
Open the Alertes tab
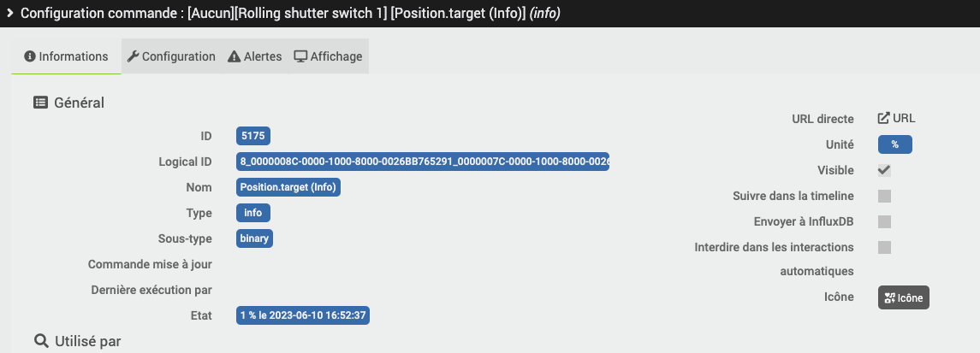(255, 56)
